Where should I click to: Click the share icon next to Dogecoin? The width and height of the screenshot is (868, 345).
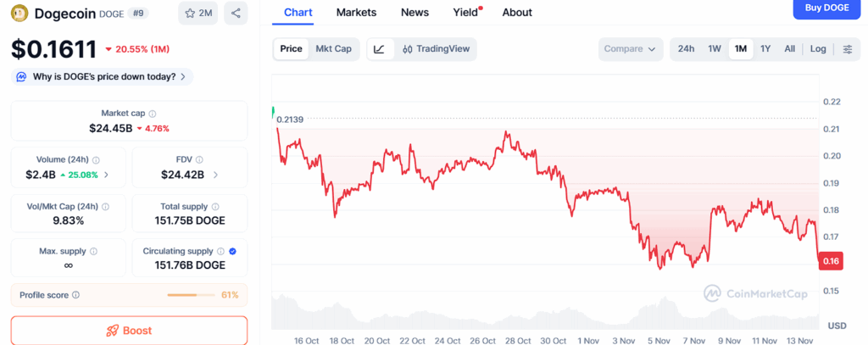pos(236,14)
